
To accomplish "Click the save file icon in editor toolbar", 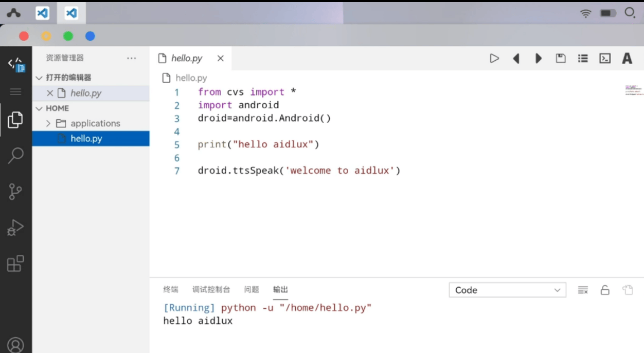I will pyautogui.click(x=561, y=59).
